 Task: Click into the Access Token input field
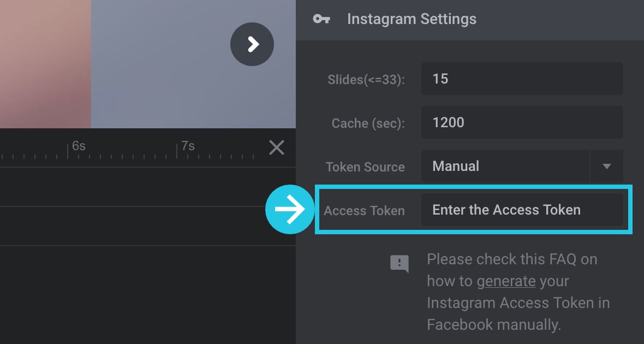point(522,210)
